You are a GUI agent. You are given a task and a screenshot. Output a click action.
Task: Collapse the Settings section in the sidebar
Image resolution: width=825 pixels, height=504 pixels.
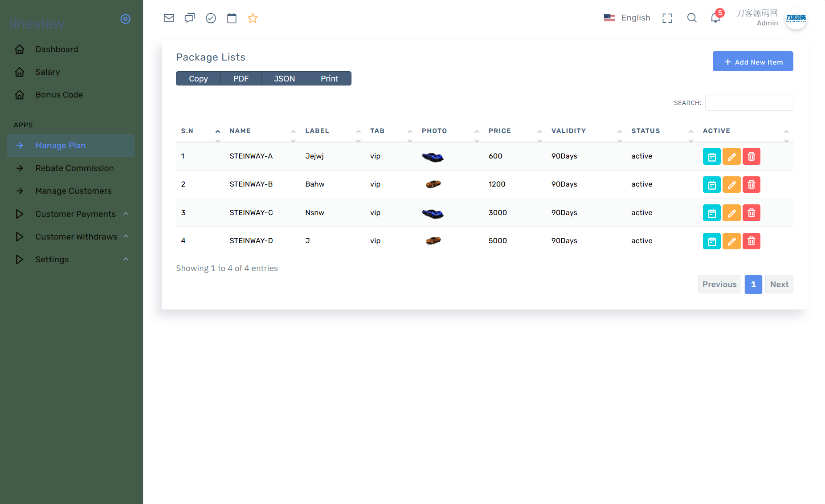pos(125,259)
